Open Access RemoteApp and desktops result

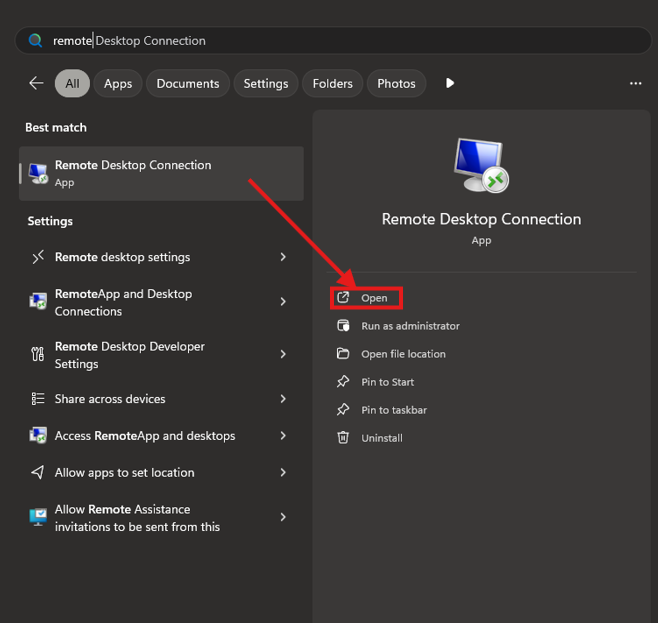[162, 435]
